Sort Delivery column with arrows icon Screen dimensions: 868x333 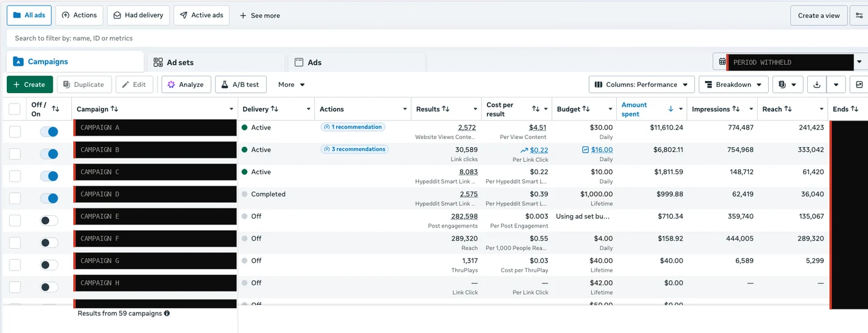[275, 109]
